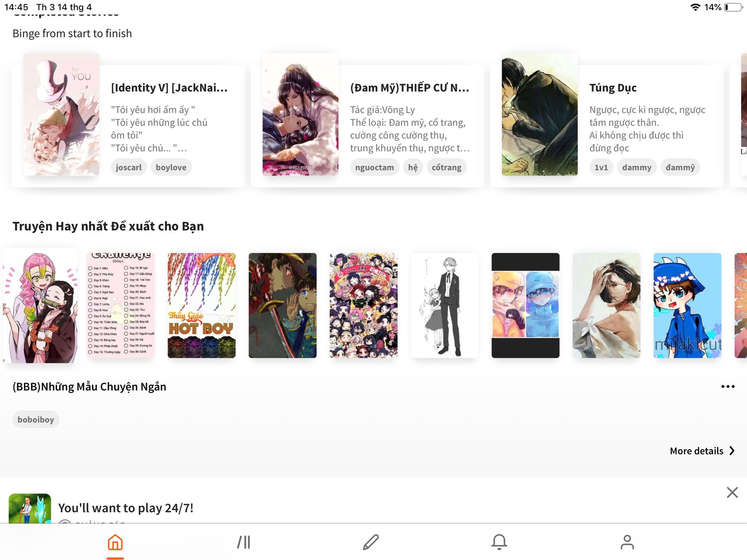This screenshot has width=747, height=560.
Task: Select the dammỹ tag
Action: 680,167
